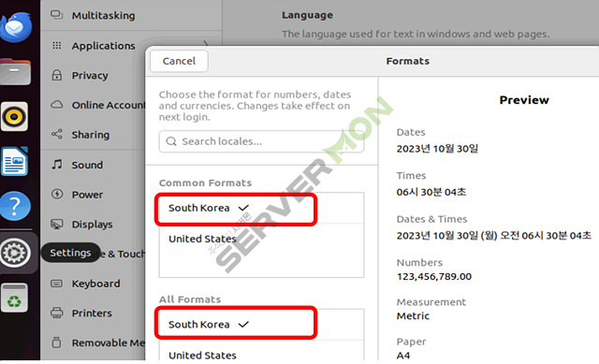This screenshot has height=364, width=599.
Task: Open the Privacy settings panel
Action: (x=94, y=75)
